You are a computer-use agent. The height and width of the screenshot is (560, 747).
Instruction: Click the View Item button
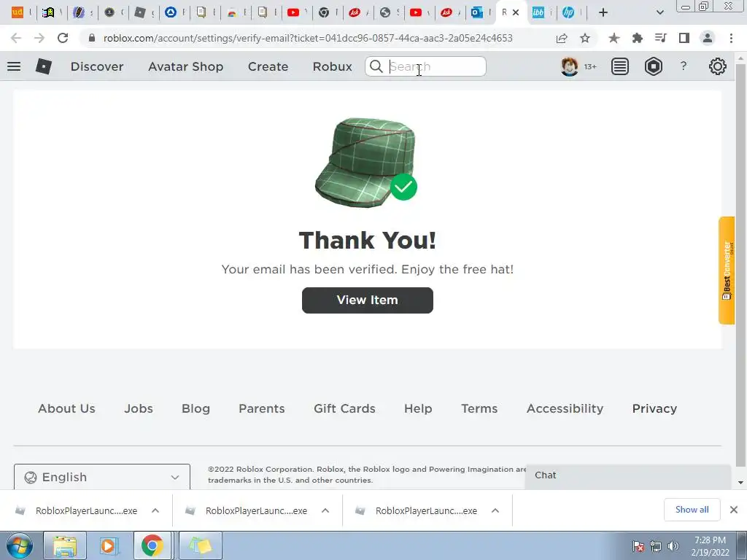coord(368,300)
